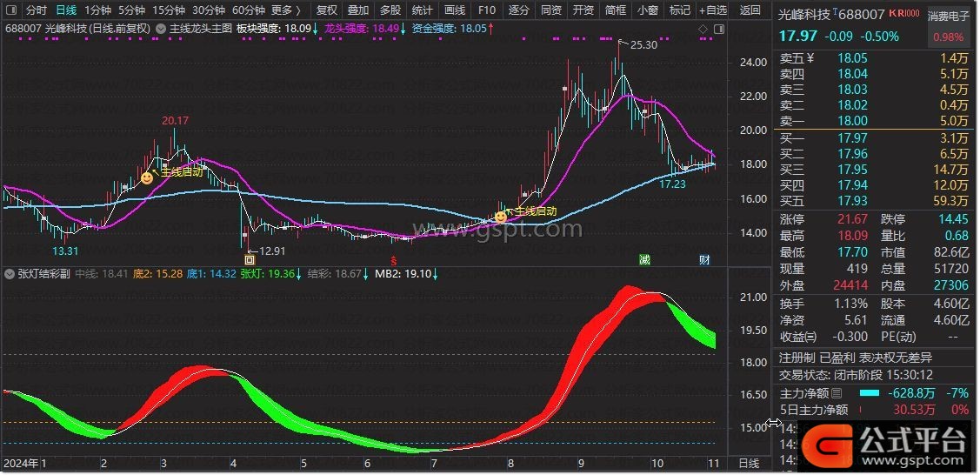
Task: Click the diamond icon at chart header right
Action: tap(703, 29)
